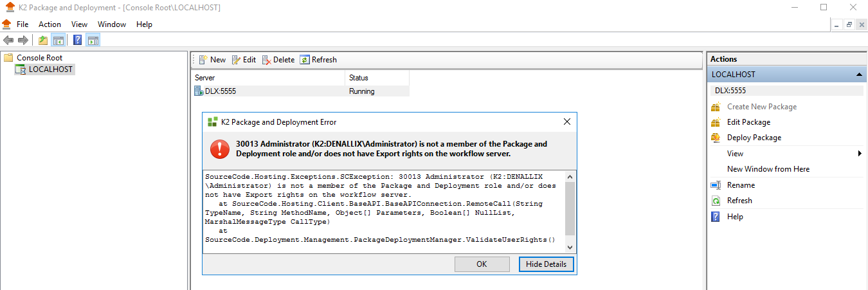
Task: Toggle Show/Hide Console Tree icon
Action: coord(58,41)
